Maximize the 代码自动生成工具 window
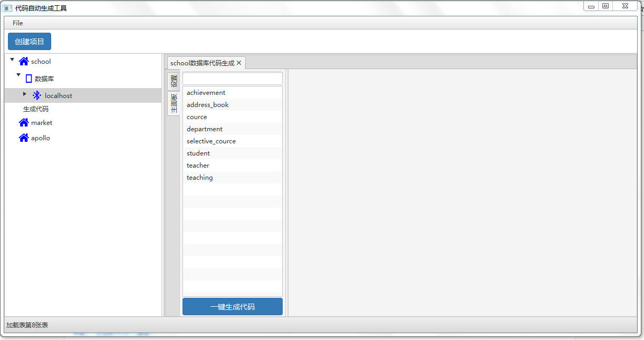This screenshot has height=340, width=644. (605, 6)
